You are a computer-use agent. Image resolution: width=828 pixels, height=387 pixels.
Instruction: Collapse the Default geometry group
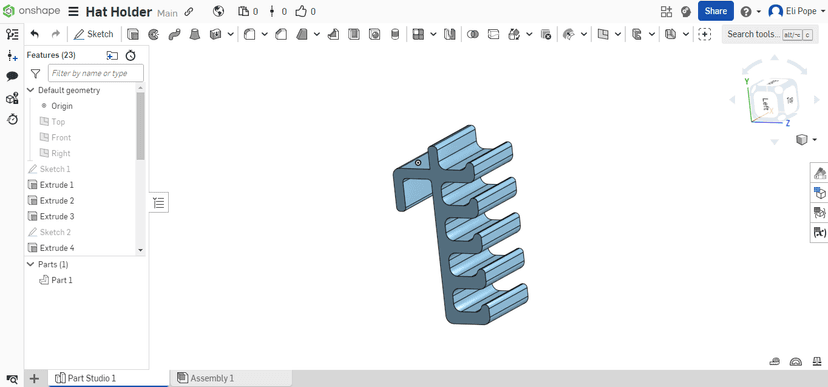(31, 90)
